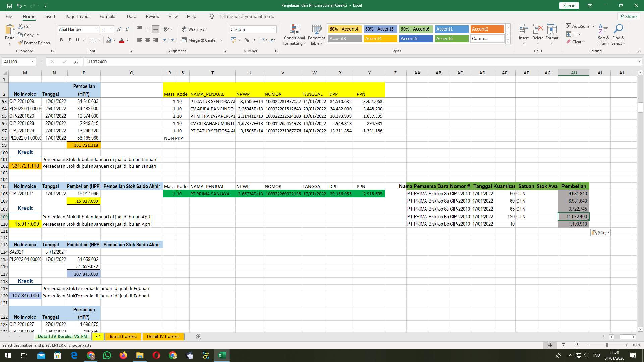
Task: Switch to the Jurnal Koreksi sheet
Action: coord(123,336)
